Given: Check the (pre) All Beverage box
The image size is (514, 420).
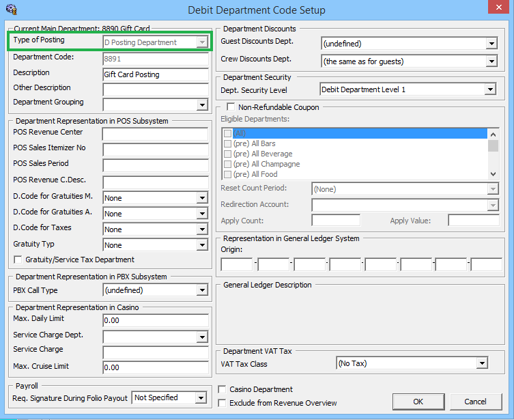Looking at the screenshot, I should 227,154.
